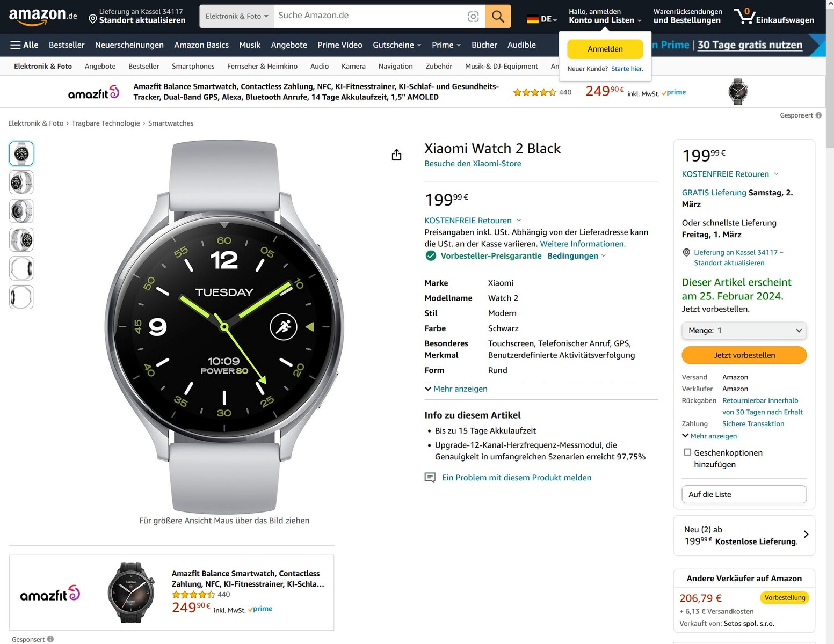Screen dimensions: 834x644
Task: Go to Angebote in main navigation
Action: (289, 45)
